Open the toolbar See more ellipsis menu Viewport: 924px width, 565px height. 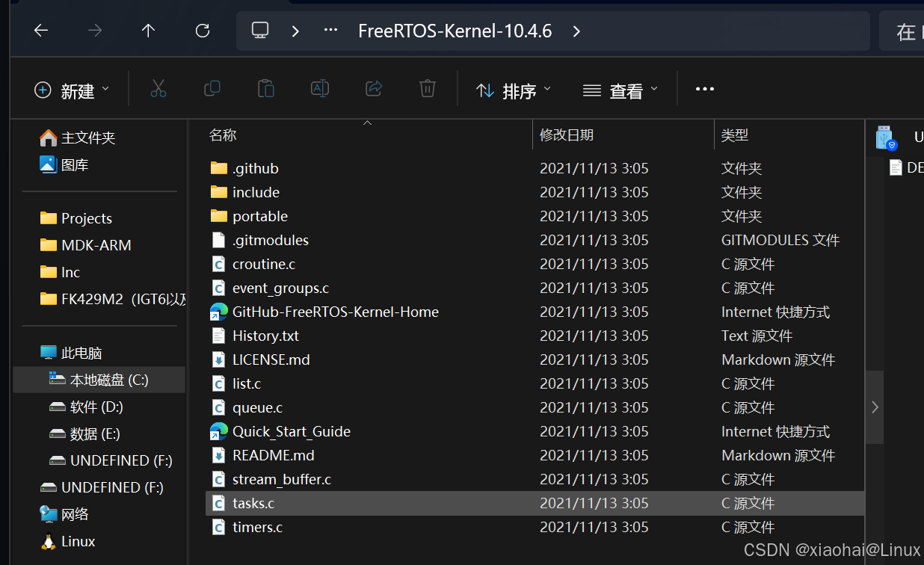click(704, 89)
